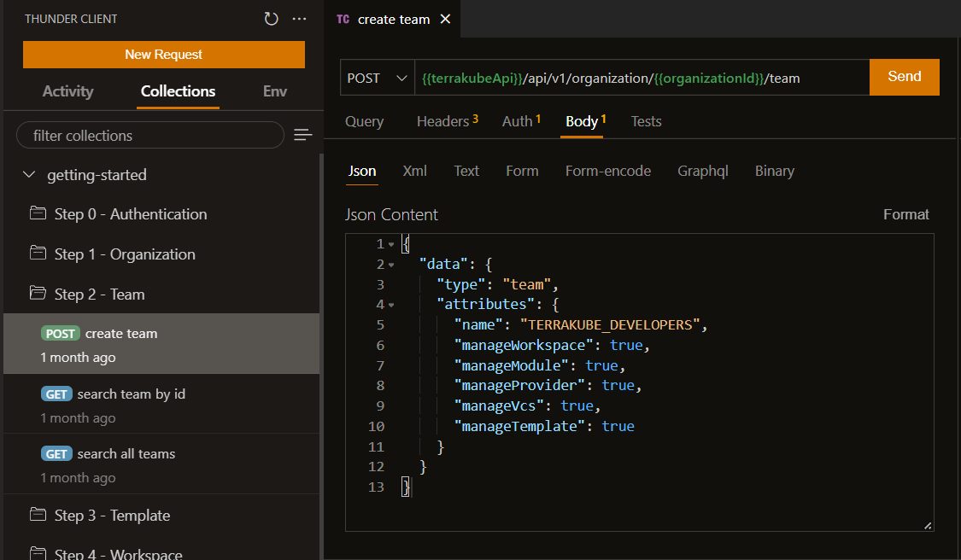Click the Step 3 - Template folder icon
This screenshot has width=961, height=560.
click(38, 515)
